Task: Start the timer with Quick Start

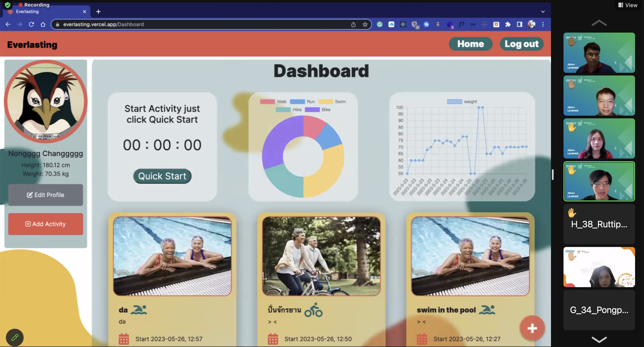Action: pos(162,176)
